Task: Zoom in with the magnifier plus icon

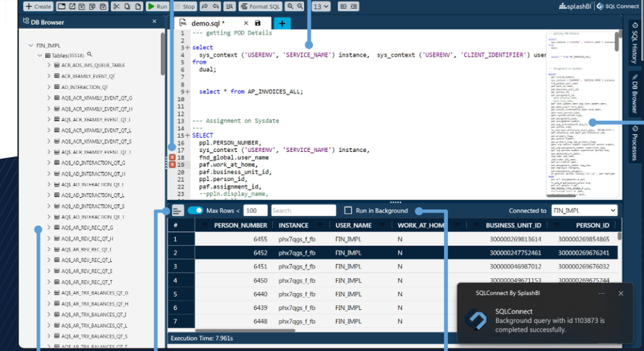Action: 290,6
